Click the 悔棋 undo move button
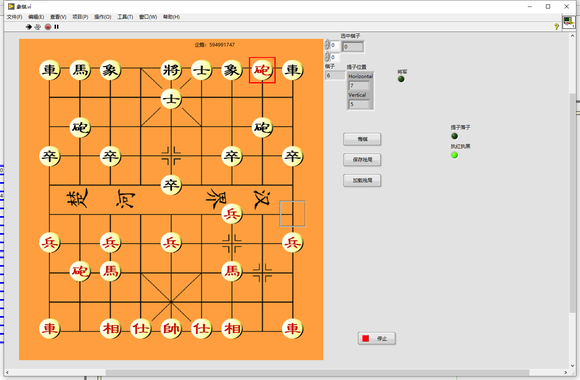 [x=362, y=139]
